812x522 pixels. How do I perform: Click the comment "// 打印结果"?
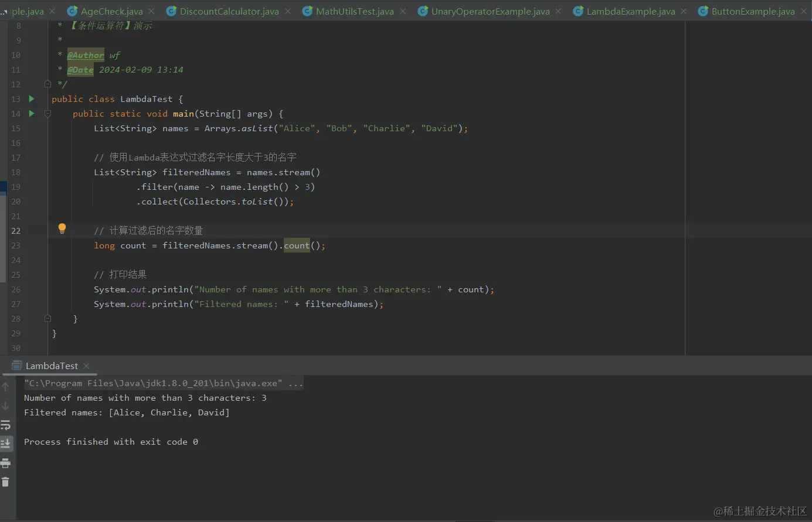(120, 274)
